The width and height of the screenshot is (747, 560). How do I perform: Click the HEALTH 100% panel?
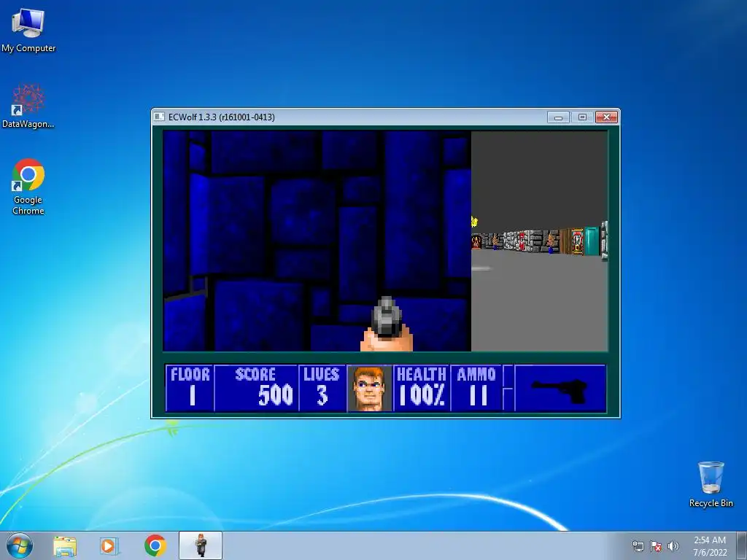[422, 388]
